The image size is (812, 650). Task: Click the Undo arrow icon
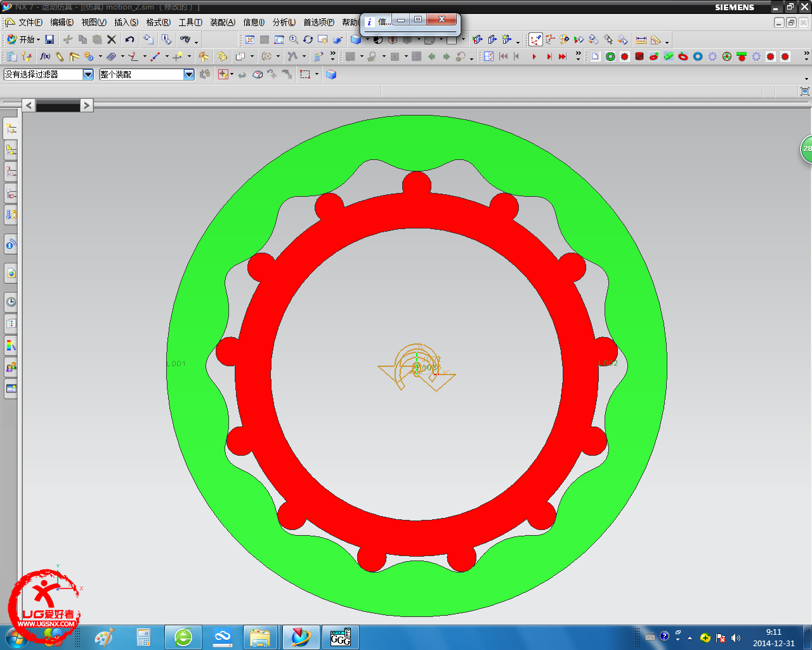click(130, 39)
